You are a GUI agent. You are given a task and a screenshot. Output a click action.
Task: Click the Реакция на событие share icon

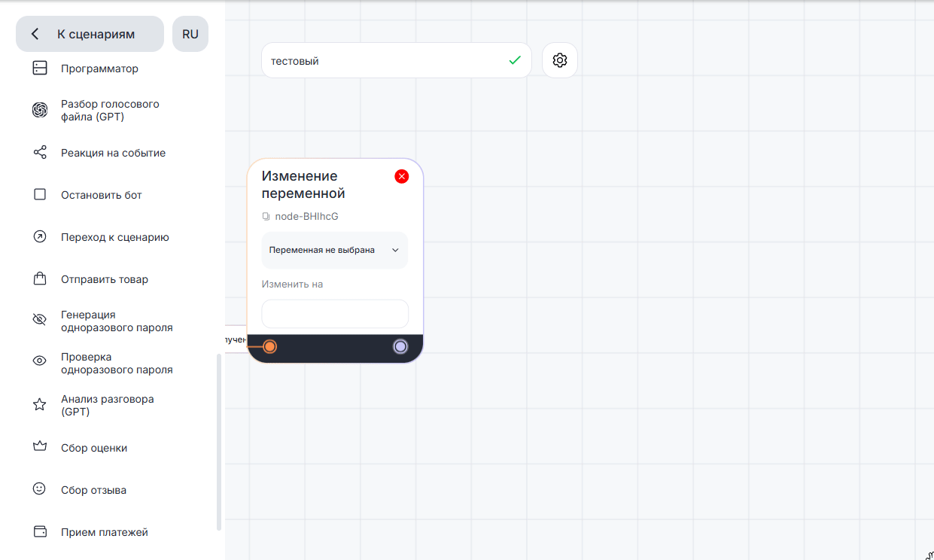(x=40, y=153)
